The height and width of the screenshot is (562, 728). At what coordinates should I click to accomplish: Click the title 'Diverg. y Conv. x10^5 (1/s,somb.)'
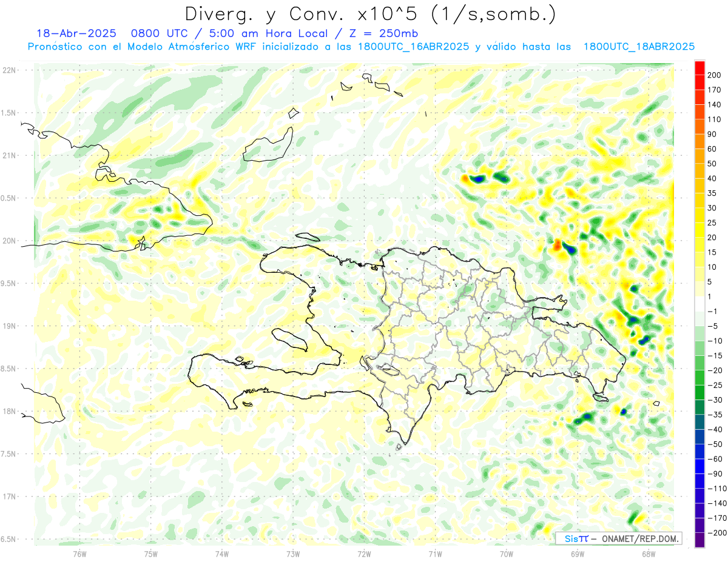(x=370, y=13)
